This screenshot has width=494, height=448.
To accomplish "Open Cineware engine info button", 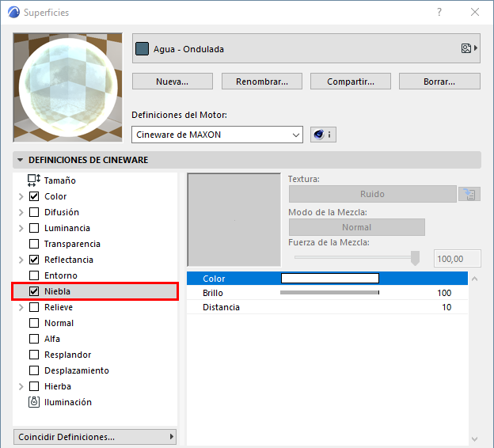I will coord(323,135).
